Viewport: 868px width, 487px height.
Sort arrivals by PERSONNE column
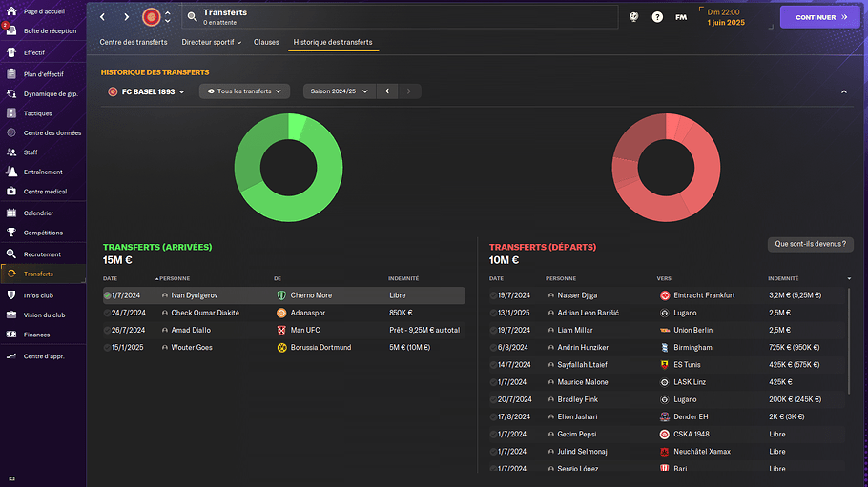[175, 278]
